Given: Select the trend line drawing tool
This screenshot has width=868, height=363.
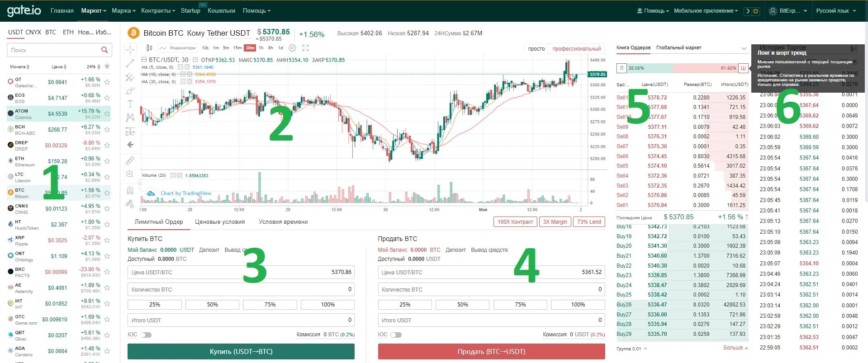Looking at the screenshot, I should [x=130, y=63].
